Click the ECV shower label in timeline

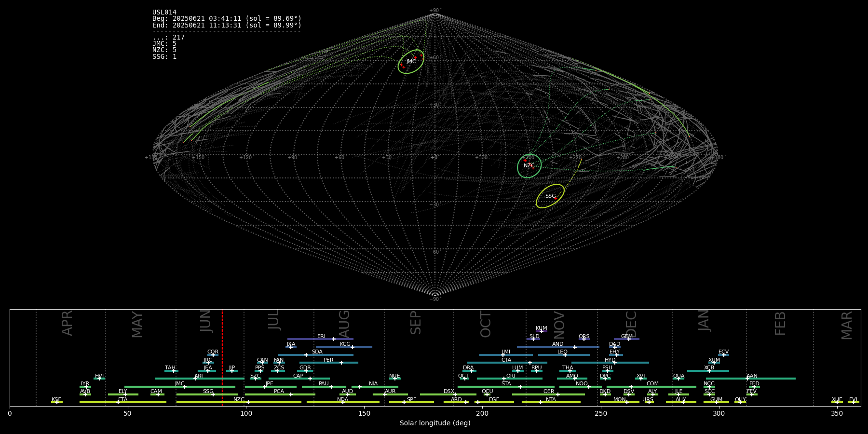[723, 352]
